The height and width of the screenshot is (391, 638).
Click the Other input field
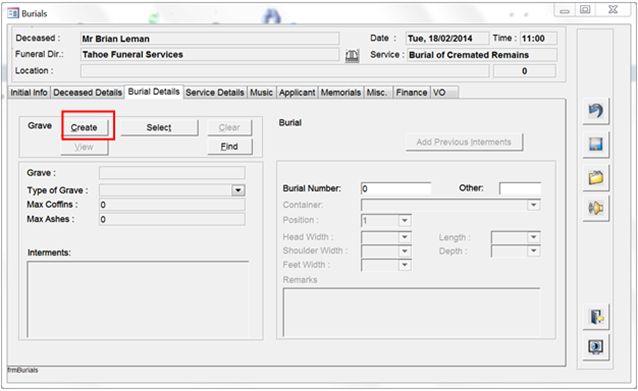[520, 189]
